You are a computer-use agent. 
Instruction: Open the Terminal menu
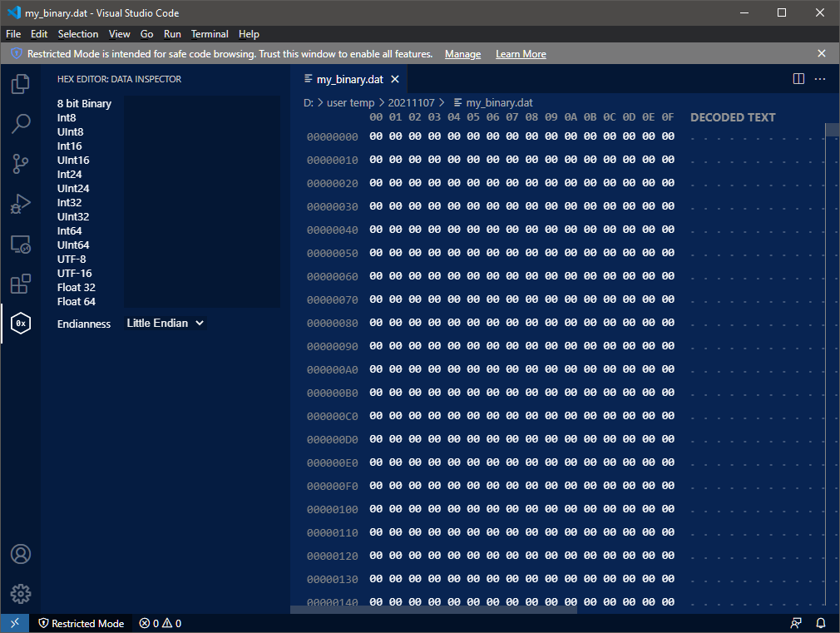tap(210, 34)
